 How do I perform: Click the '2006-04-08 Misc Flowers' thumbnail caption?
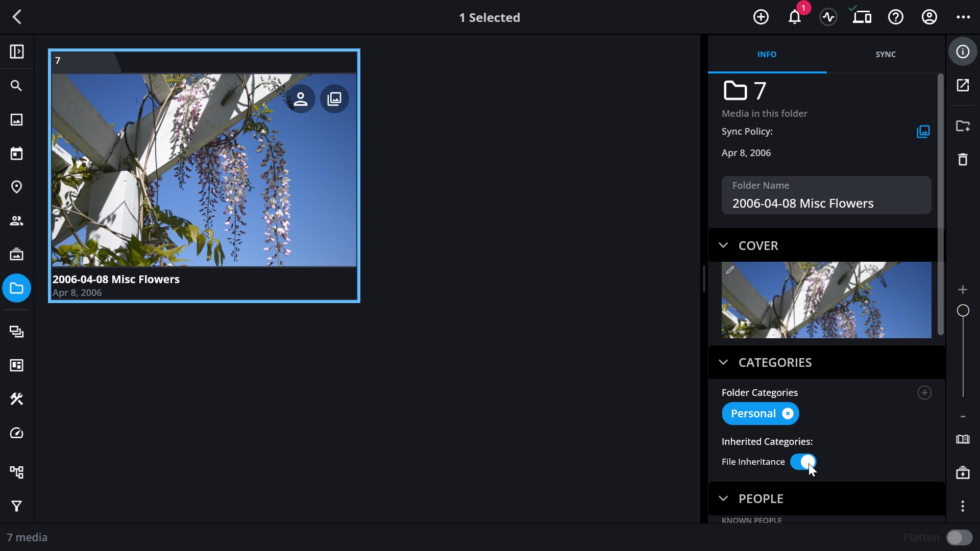116,280
